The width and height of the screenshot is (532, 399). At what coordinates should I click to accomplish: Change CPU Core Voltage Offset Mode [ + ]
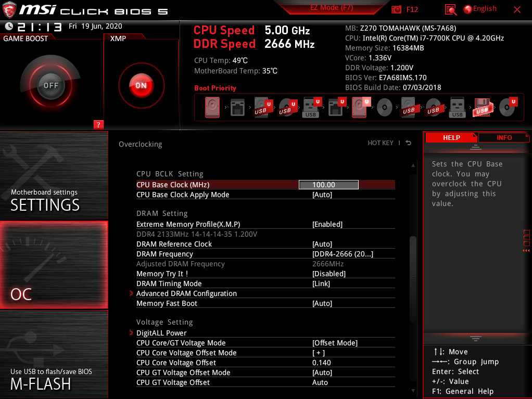[265, 353]
